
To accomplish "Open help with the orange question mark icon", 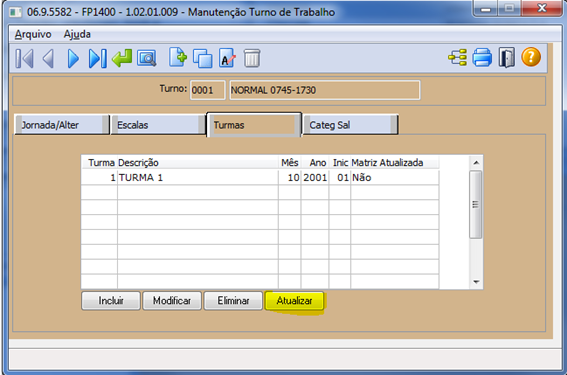I will [x=531, y=57].
